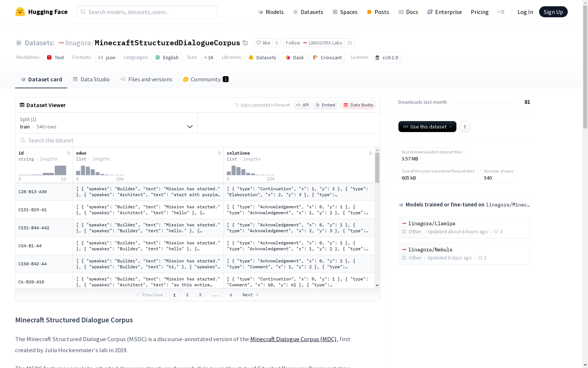The width and height of the screenshot is (588, 368).
Task: Click Next page in pagination
Action: pos(250,295)
